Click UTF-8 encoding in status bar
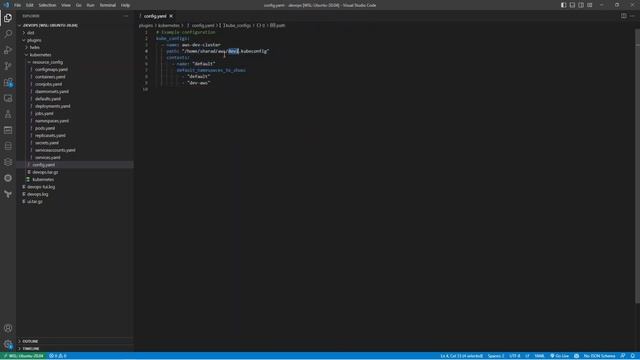640x360 pixels. point(514,356)
